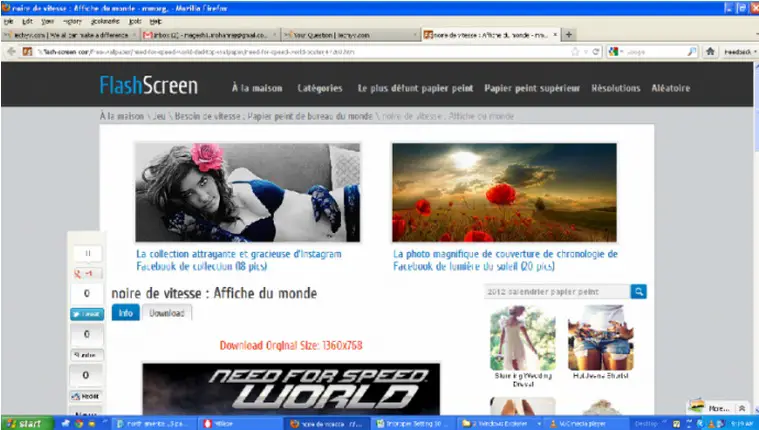Click the denim shorts thumbnail
Viewport: 759px width, 430px height.
[x=601, y=338]
